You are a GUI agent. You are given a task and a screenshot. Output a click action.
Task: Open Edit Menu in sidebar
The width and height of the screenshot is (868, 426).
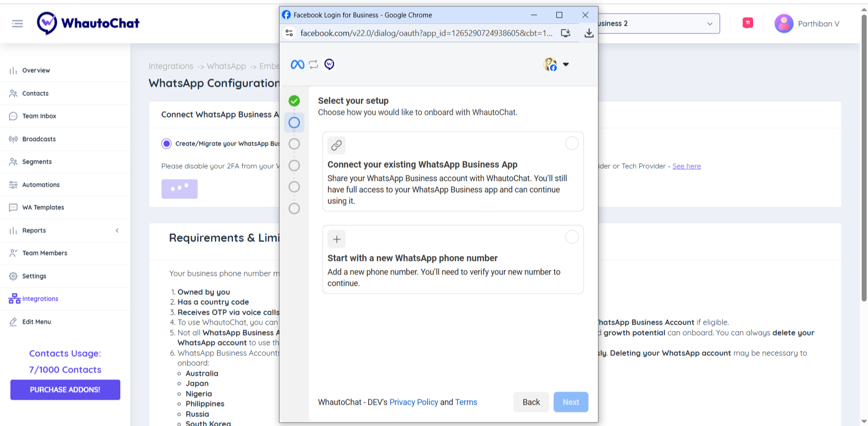tap(37, 322)
